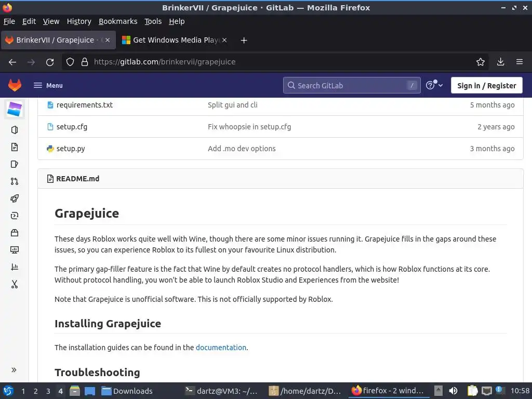Open CI/CD rocket in the sidebar
Image resolution: width=532 pixels, height=399 pixels.
point(14,198)
